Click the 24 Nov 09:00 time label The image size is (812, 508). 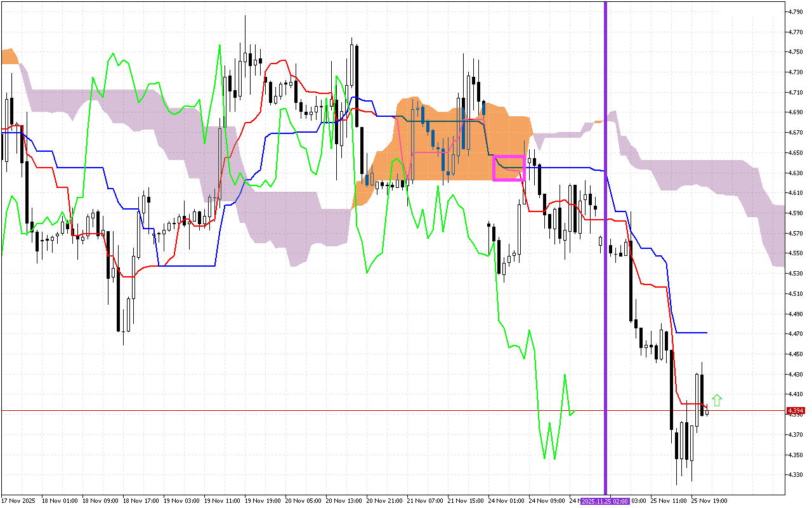(x=546, y=500)
